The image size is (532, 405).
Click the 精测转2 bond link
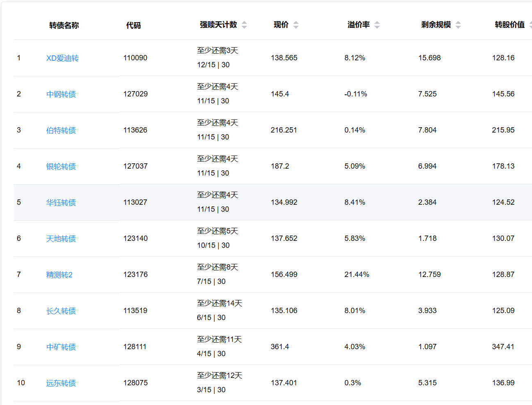[59, 275]
